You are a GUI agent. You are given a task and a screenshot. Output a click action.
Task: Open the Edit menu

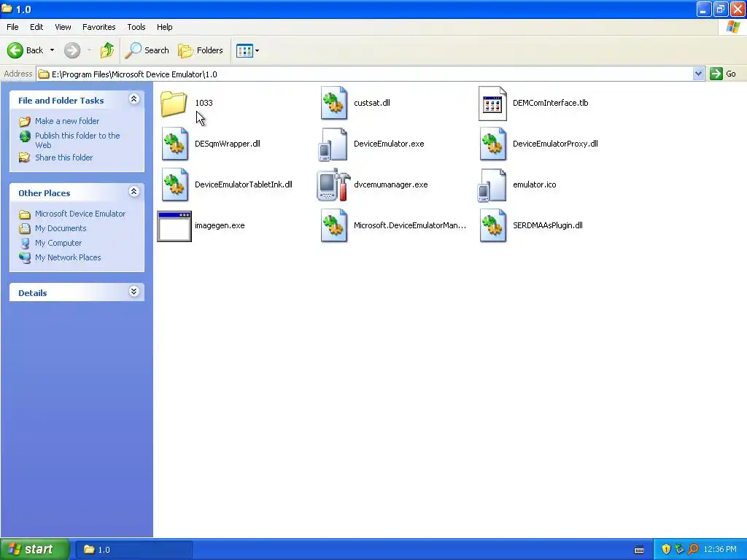click(x=36, y=27)
